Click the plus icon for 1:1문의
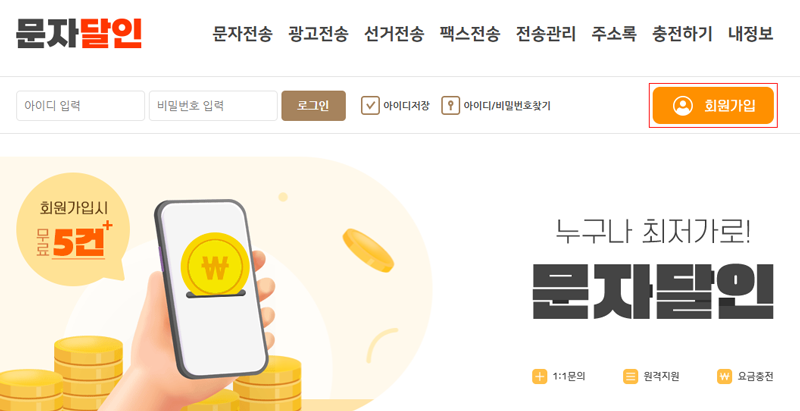This screenshot has width=800, height=411. coord(539,377)
